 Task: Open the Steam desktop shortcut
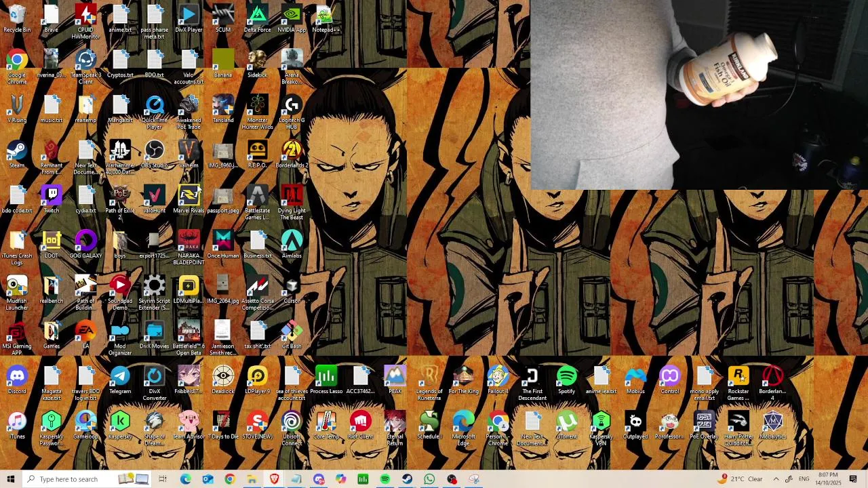tap(17, 155)
